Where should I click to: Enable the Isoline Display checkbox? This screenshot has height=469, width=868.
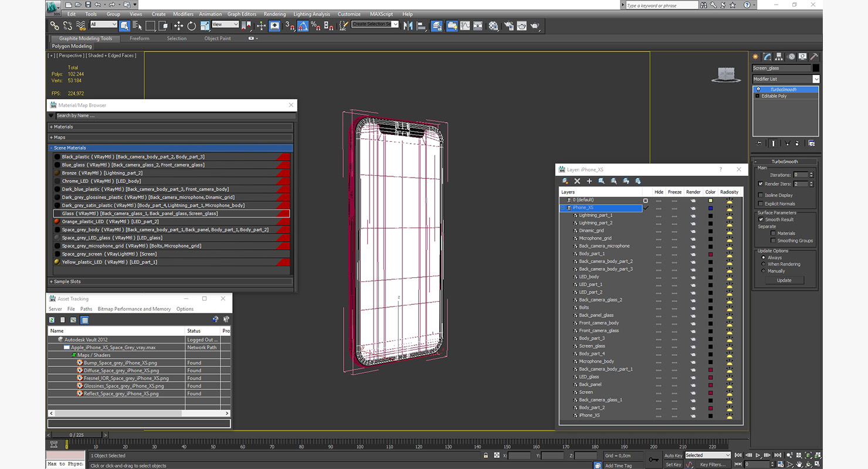click(x=761, y=195)
